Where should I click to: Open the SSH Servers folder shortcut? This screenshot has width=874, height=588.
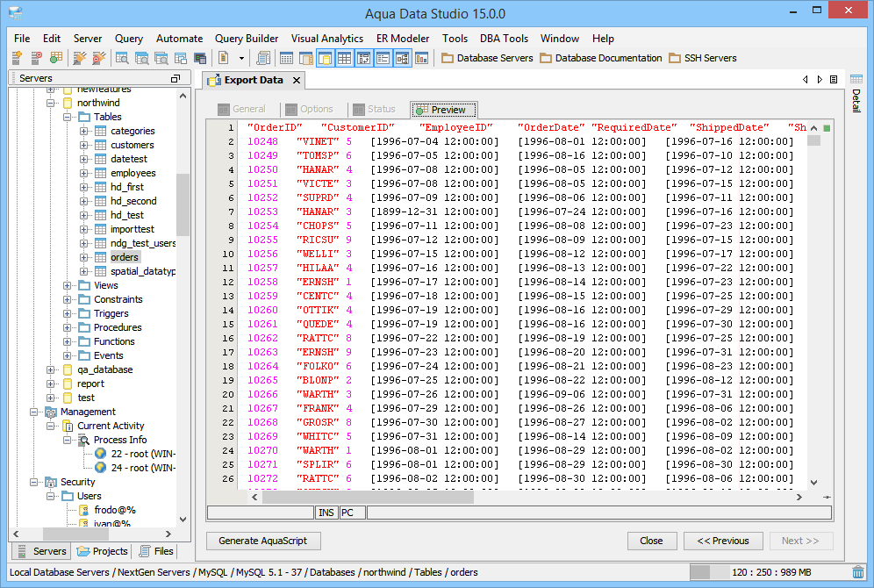(x=703, y=58)
